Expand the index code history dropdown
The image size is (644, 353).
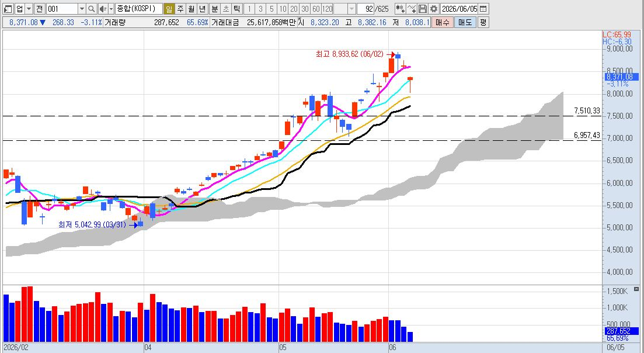tap(82, 9)
